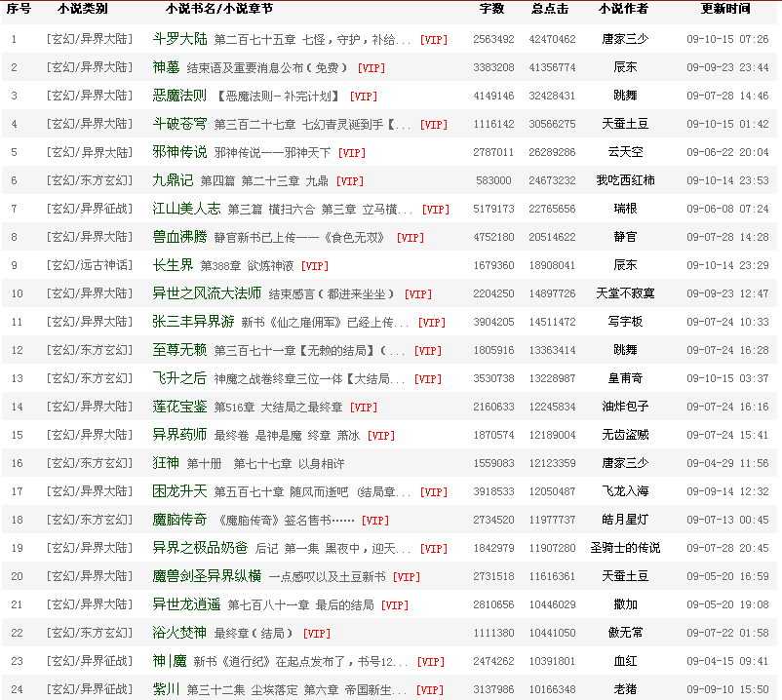Click the VIP tag on 九鼎记 row
This screenshot has width=782, height=700.
click(x=350, y=181)
